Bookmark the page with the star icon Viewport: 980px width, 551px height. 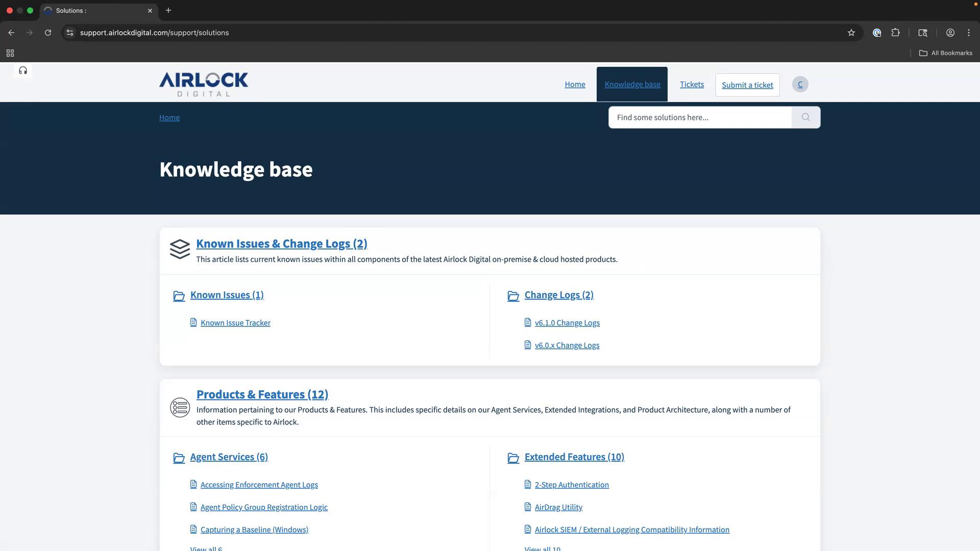(x=851, y=33)
